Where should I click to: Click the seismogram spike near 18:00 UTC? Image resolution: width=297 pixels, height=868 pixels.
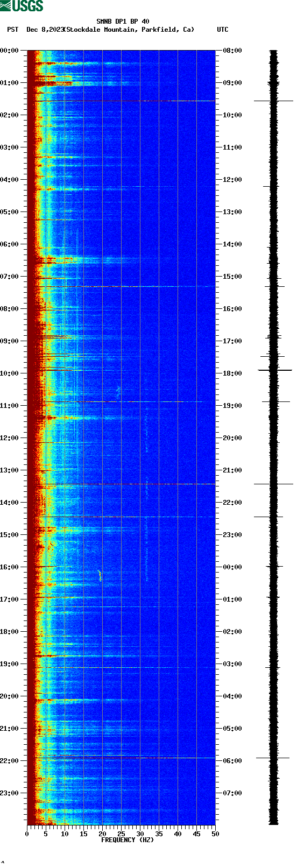pos(274,370)
